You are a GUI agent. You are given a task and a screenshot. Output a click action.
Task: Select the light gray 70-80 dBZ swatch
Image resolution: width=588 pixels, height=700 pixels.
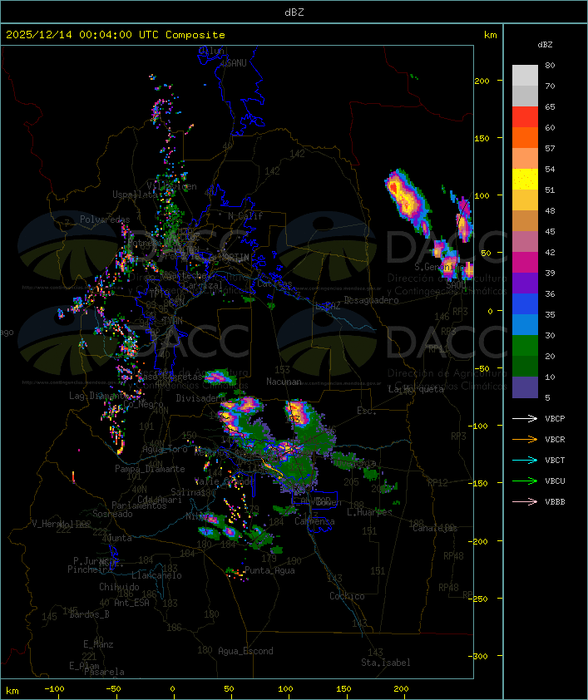coord(525,76)
